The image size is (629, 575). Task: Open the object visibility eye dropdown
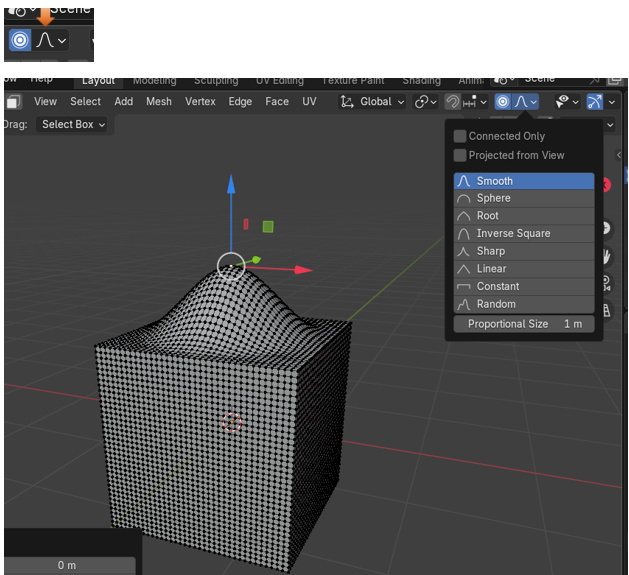coord(568,101)
